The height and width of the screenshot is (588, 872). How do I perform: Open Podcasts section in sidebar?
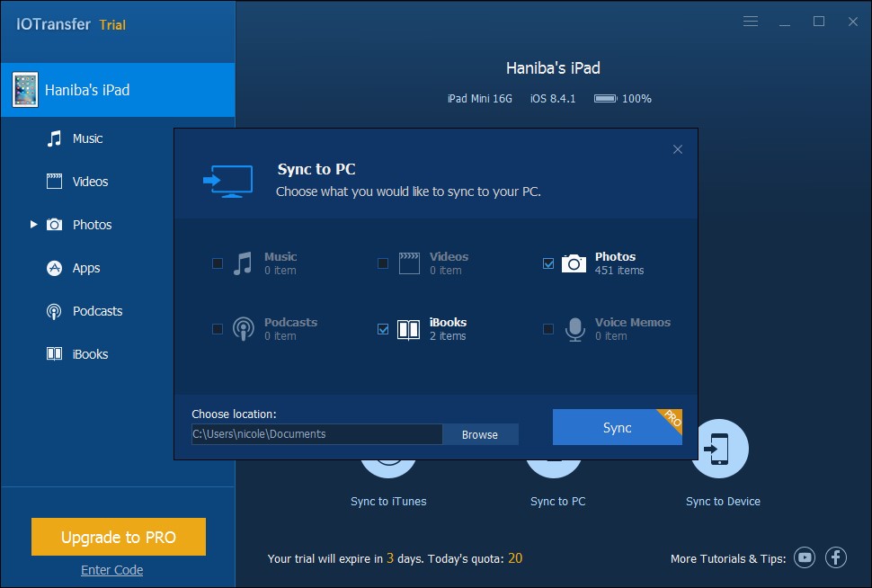[x=97, y=311]
